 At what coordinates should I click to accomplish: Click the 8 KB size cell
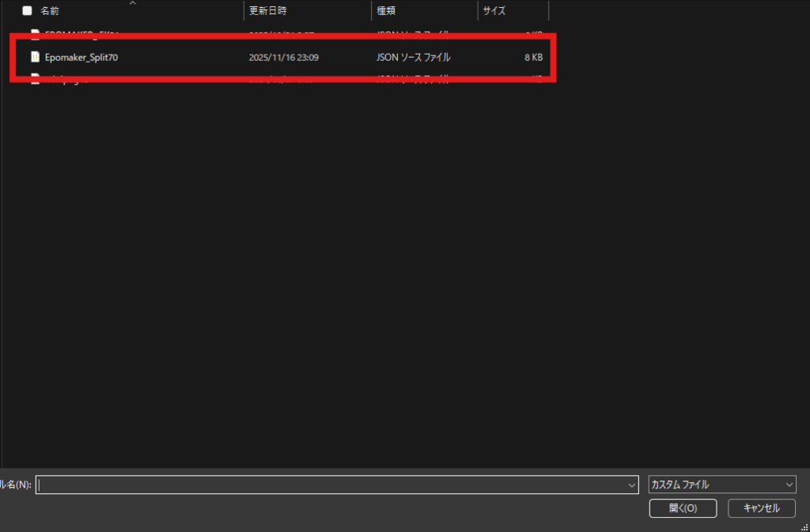tap(533, 57)
